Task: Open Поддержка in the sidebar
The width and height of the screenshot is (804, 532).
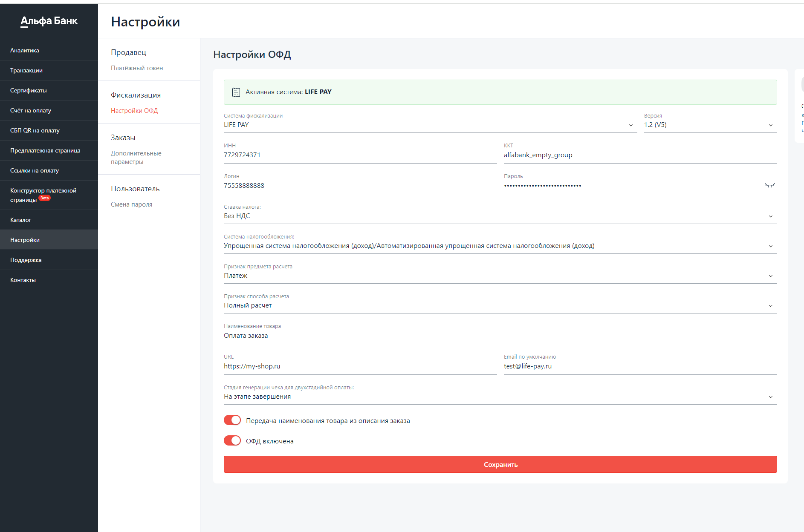Action: point(49,260)
